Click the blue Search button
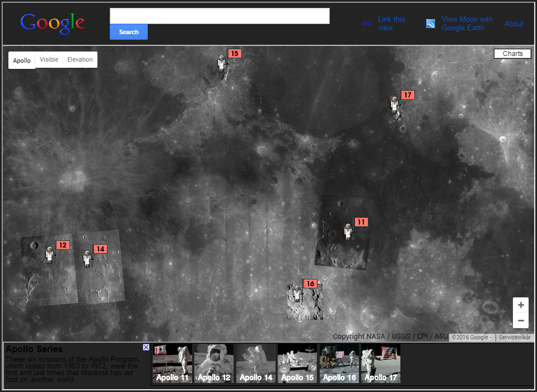The height and width of the screenshot is (392, 537). pos(129,32)
